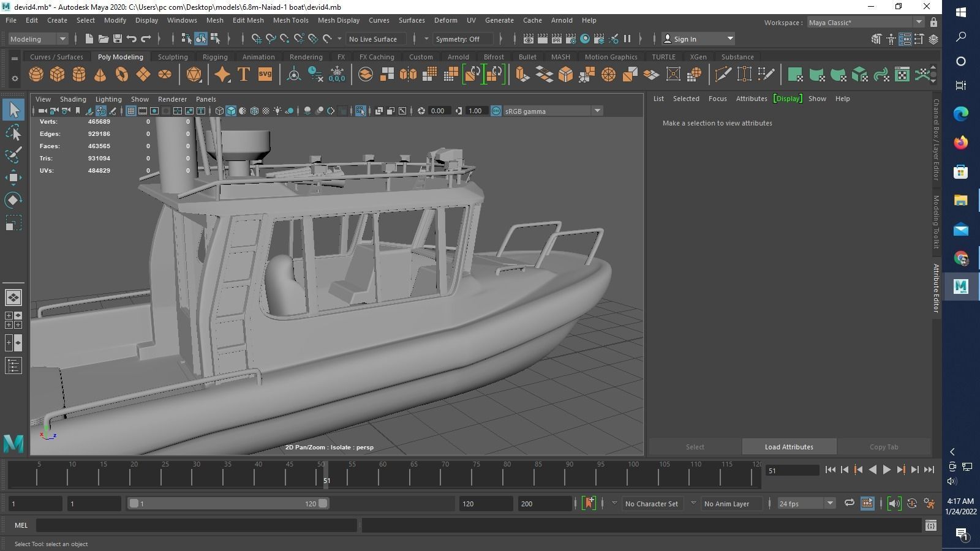
Task: Click the IPR render icon
Action: coord(556,39)
